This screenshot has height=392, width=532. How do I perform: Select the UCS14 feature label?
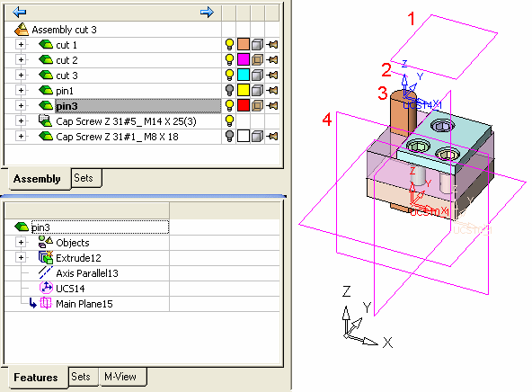point(70,289)
